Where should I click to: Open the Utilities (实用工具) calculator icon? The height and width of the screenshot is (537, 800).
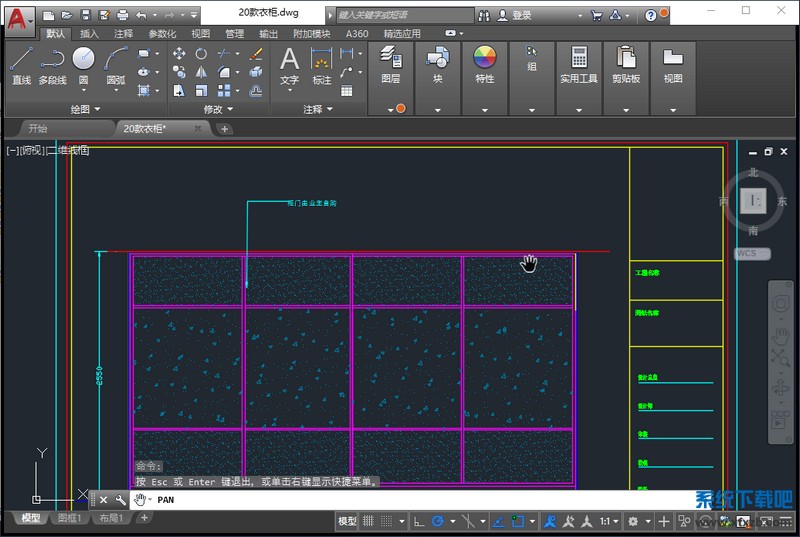click(578, 58)
